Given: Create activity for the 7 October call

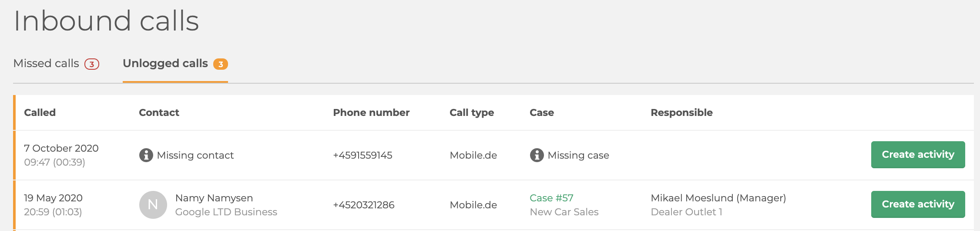Looking at the screenshot, I should (918, 154).
